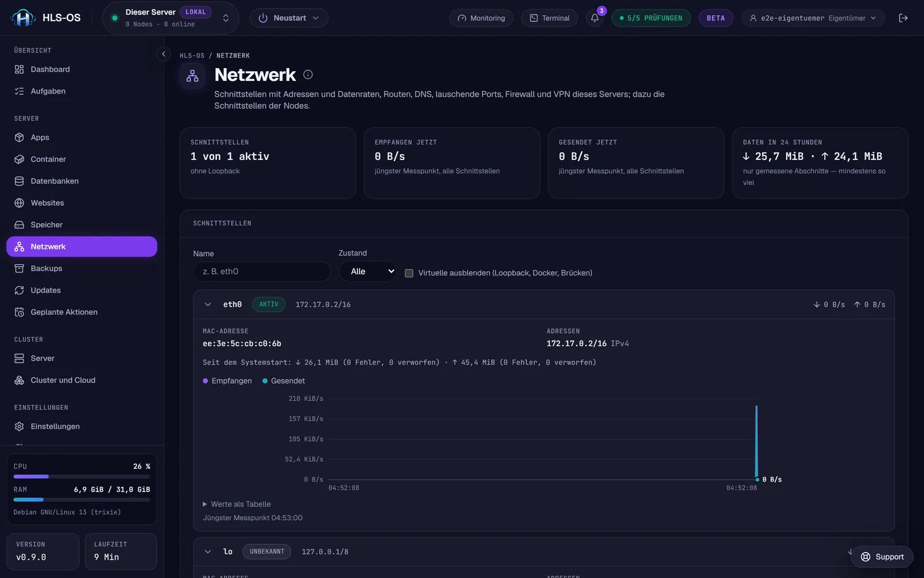Viewport: 924px width, 578px height.
Task: Open the Container page
Action: point(81,160)
